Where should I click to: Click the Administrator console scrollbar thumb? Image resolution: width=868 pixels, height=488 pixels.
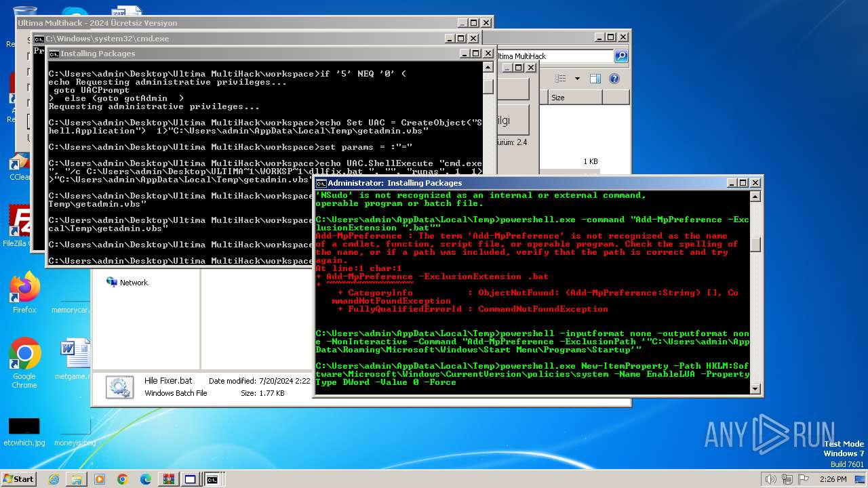[755, 245]
